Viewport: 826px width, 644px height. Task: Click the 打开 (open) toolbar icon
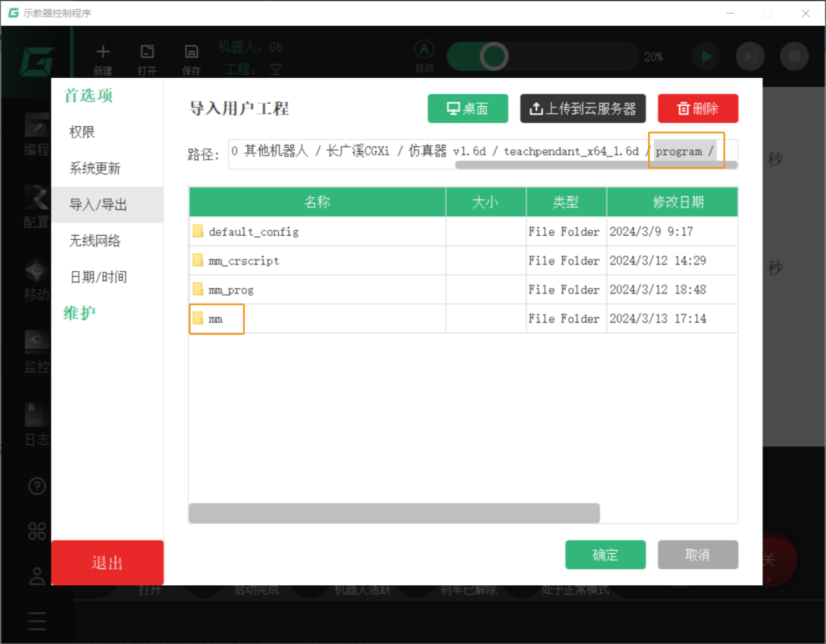coord(147,53)
